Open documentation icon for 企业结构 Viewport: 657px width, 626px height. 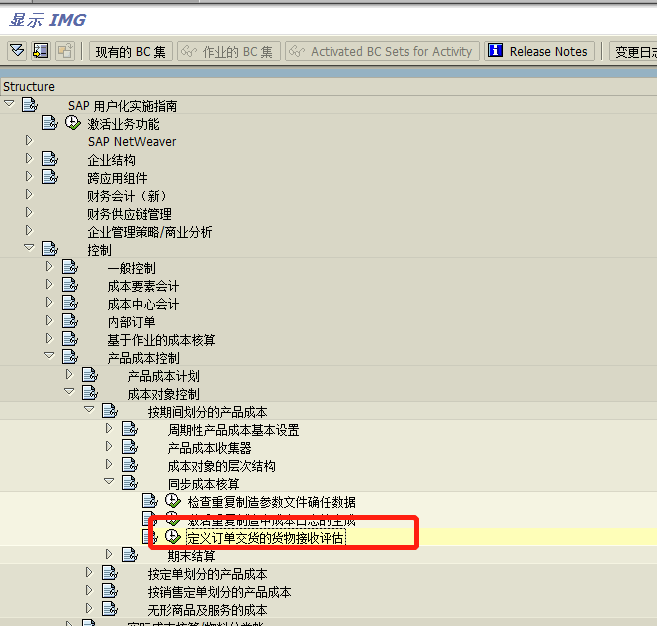coord(49,159)
